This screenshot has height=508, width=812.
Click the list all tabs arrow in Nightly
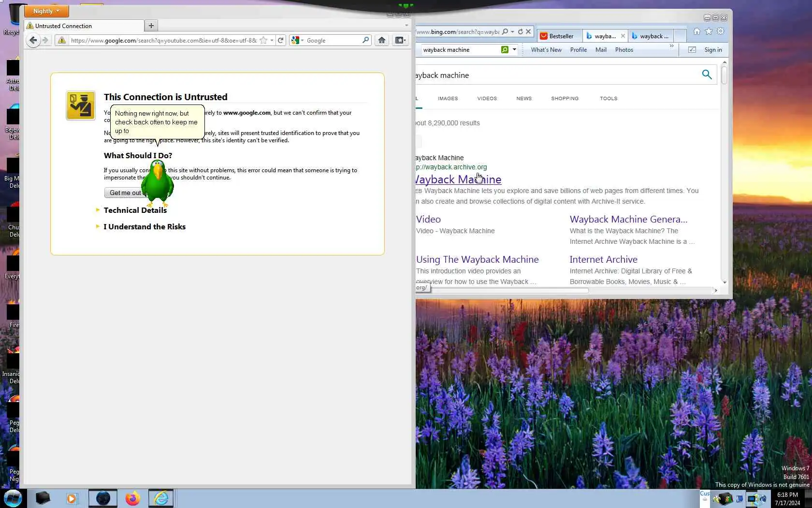406,26
